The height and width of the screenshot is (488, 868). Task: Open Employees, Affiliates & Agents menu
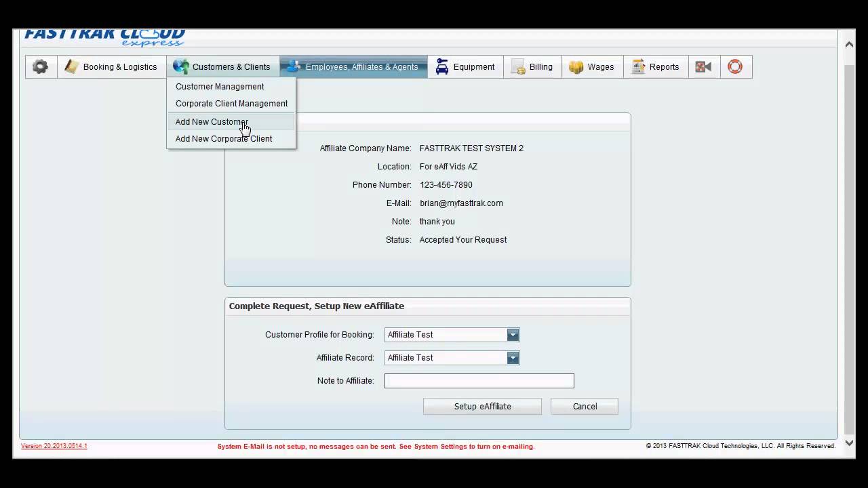click(x=353, y=66)
